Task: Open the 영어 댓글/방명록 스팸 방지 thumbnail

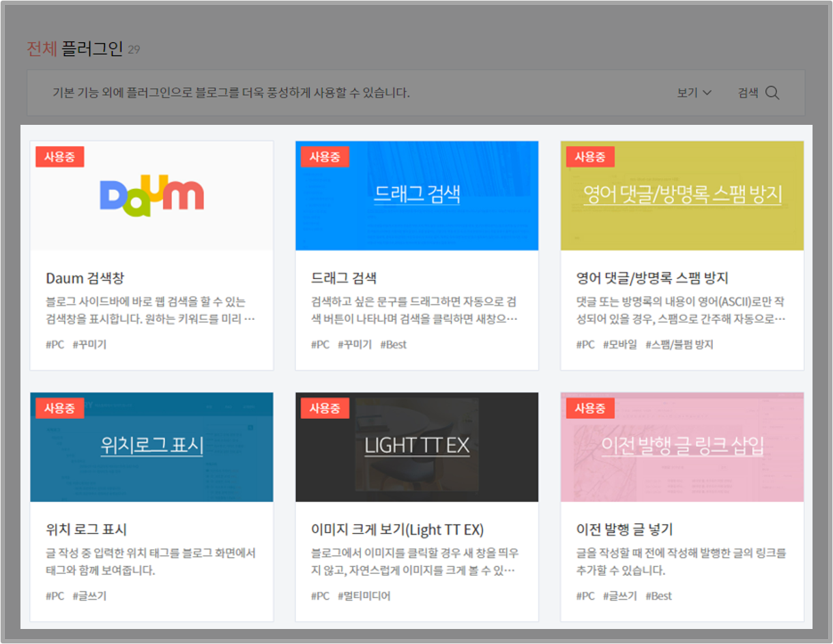Action: click(682, 195)
